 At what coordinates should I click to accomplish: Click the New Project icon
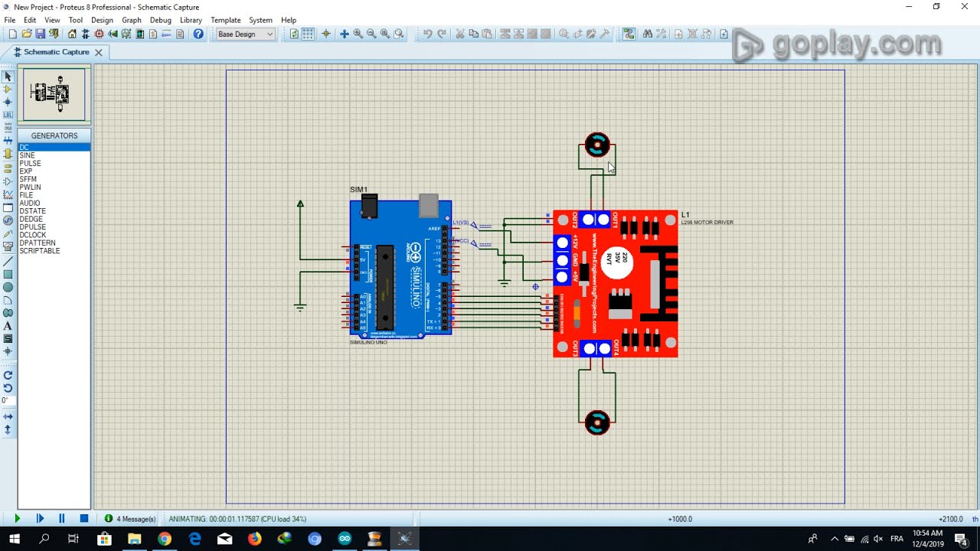point(13,34)
